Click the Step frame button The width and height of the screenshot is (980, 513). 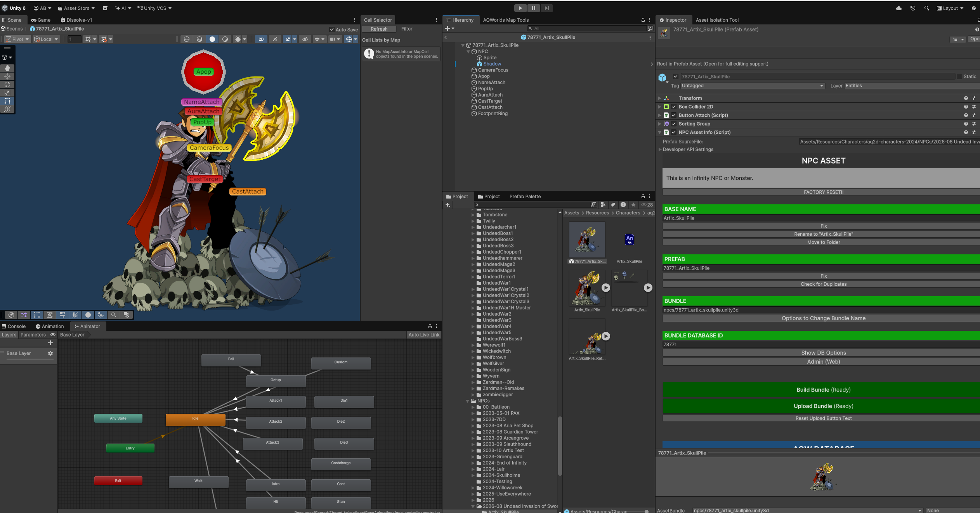546,8
